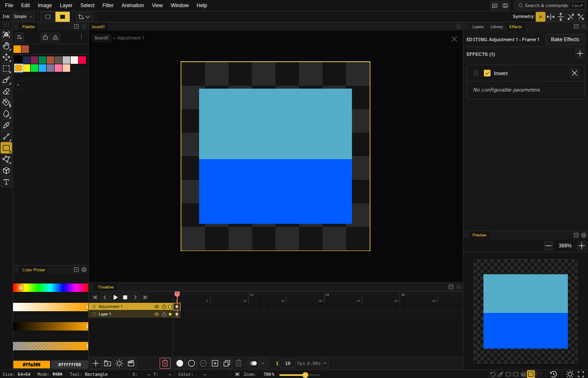The height and width of the screenshot is (378, 588).
Task: Activate the paint bucket Fill tool
Action: coord(6,102)
